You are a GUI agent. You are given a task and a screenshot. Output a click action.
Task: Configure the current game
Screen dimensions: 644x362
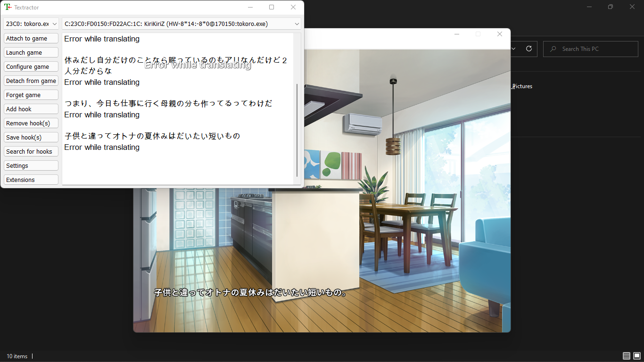(x=31, y=66)
